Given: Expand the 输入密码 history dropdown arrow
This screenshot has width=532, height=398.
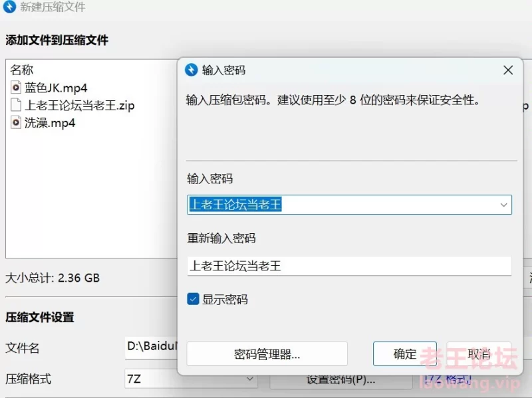Looking at the screenshot, I should 503,205.
